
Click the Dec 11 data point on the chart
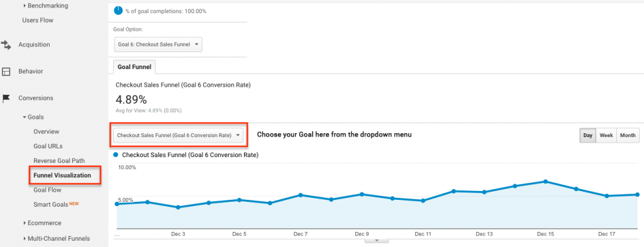tap(423, 200)
